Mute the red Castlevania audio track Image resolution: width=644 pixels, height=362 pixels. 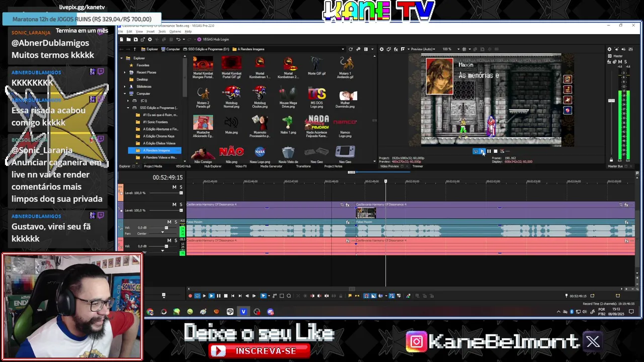[x=169, y=240]
